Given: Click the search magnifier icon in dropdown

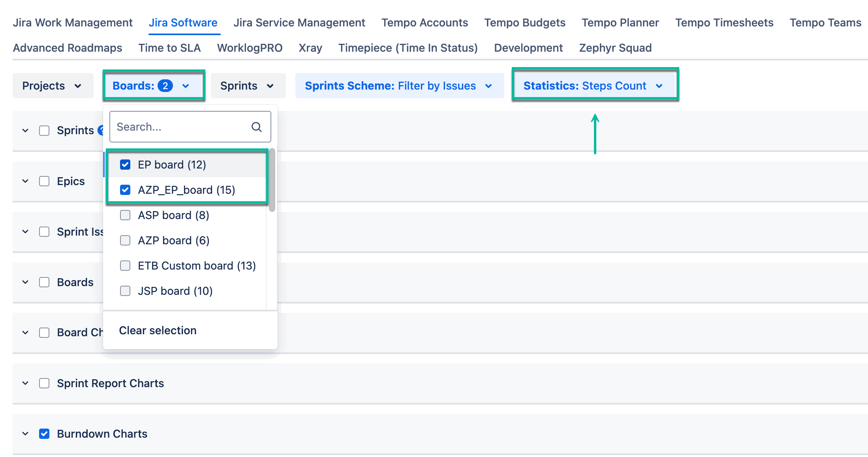Looking at the screenshot, I should (x=256, y=127).
